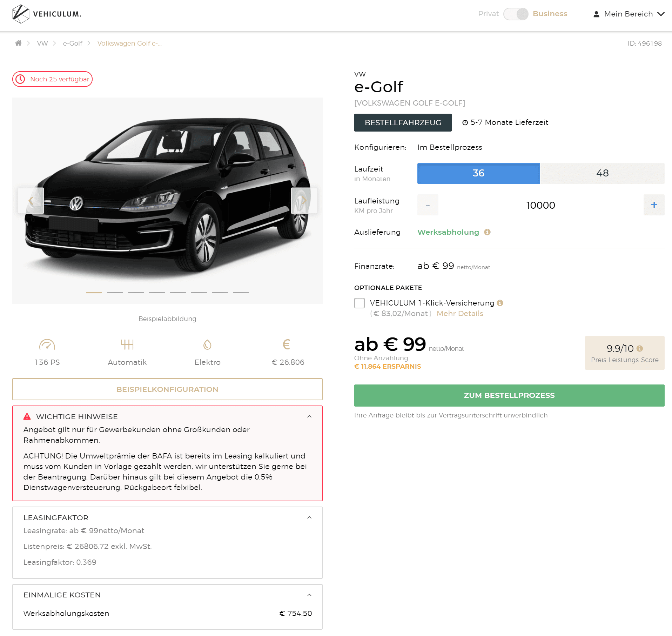Open e-Golf breadcrumb link

click(x=73, y=43)
